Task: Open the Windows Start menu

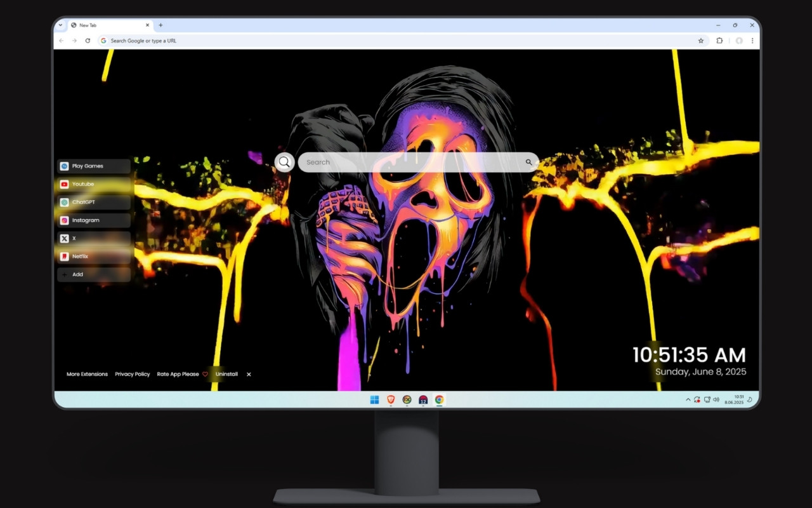Action: coord(374,399)
